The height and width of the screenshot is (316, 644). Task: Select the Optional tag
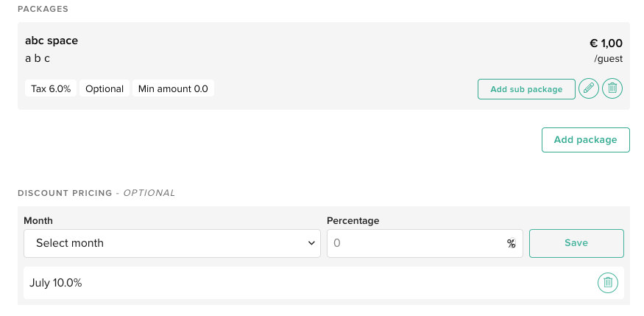[x=105, y=88]
